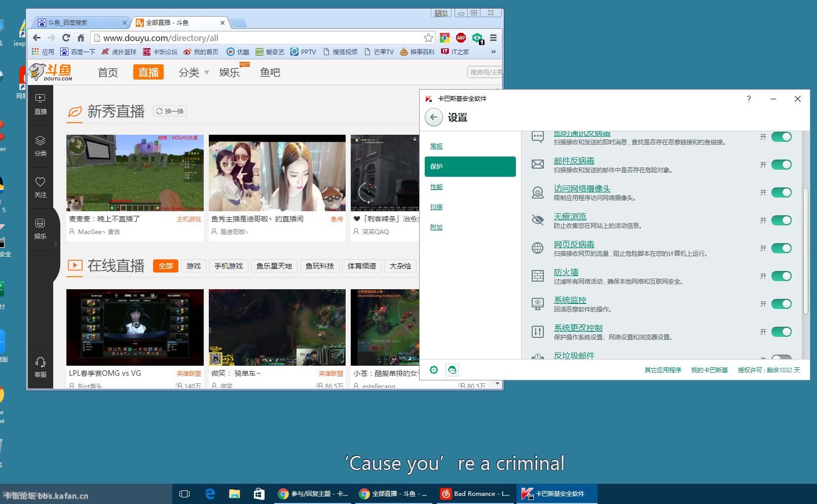Toggle system watcher (系统监控) switch

(x=781, y=304)
